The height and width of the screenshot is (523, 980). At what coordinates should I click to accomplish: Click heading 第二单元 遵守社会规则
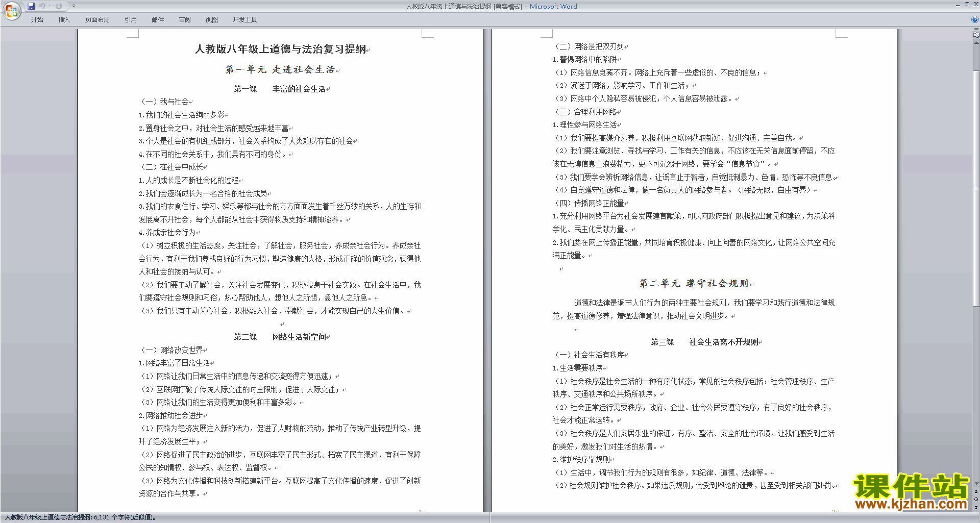click(x=694, y=283)
